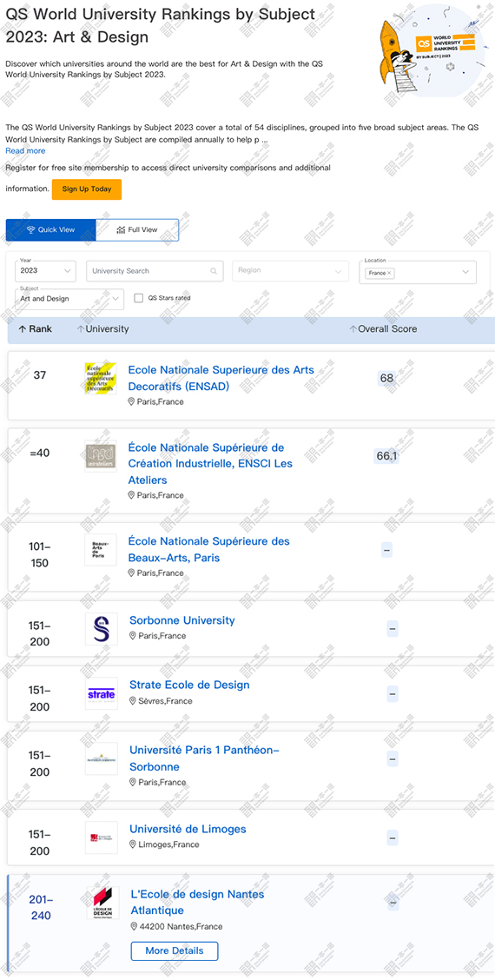
Task: Click the Sèvres,France location text
Action: (x=166, y=701)
